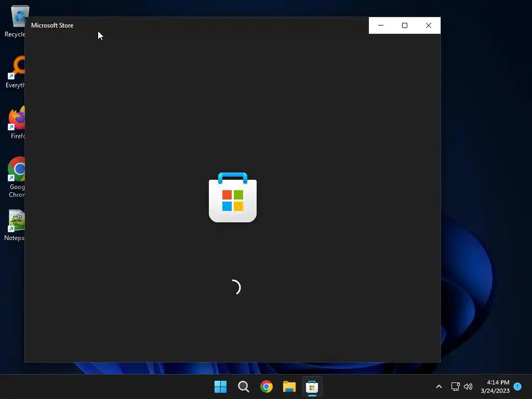Minimize the Microsoft Store window
This screenshot has height=399, width=532.
point(381,25)
